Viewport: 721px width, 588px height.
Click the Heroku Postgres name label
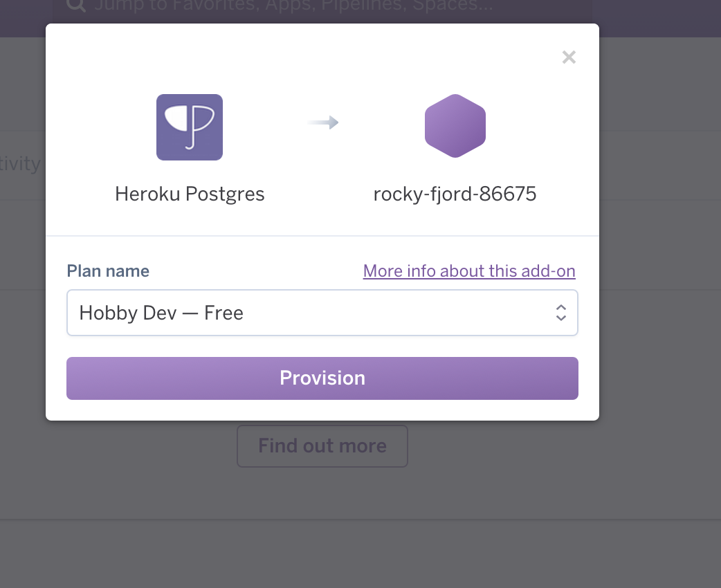(190, 194)
